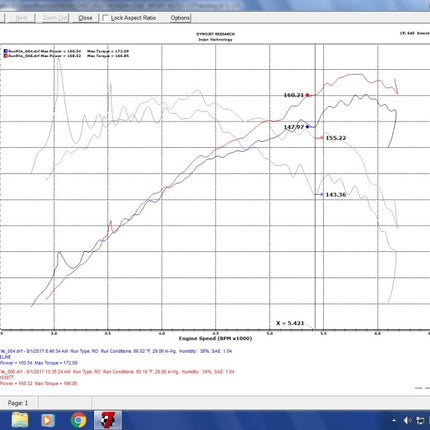The height and width of the screenshot is (430, 430).
Task: Click the 143.36 blue torque marker
Action: point(321,194)
